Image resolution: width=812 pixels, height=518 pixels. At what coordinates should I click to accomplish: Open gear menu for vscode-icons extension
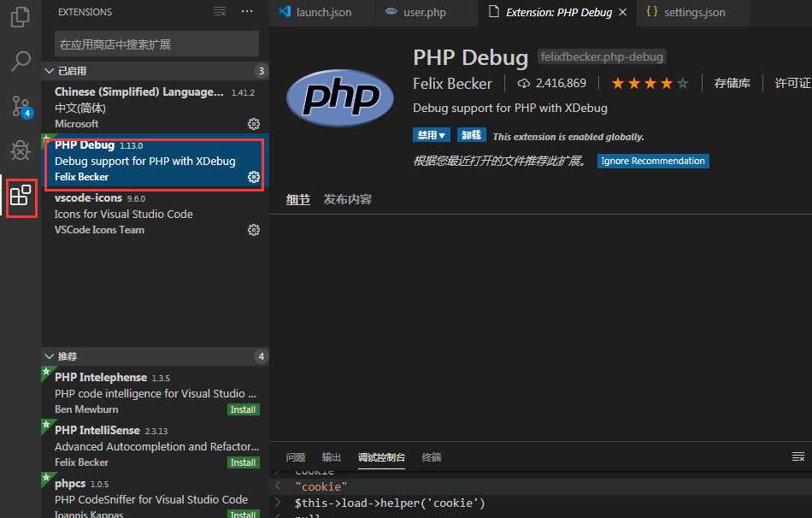click(x=254, y=229)
